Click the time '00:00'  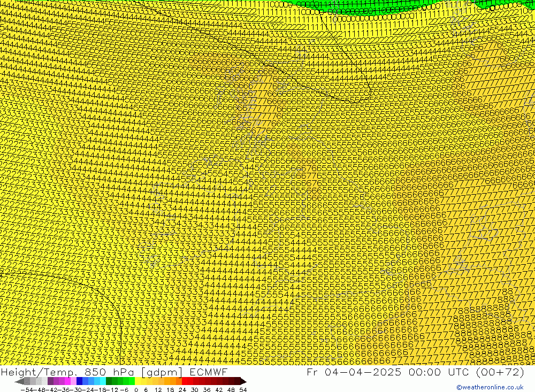pos(424,372)
